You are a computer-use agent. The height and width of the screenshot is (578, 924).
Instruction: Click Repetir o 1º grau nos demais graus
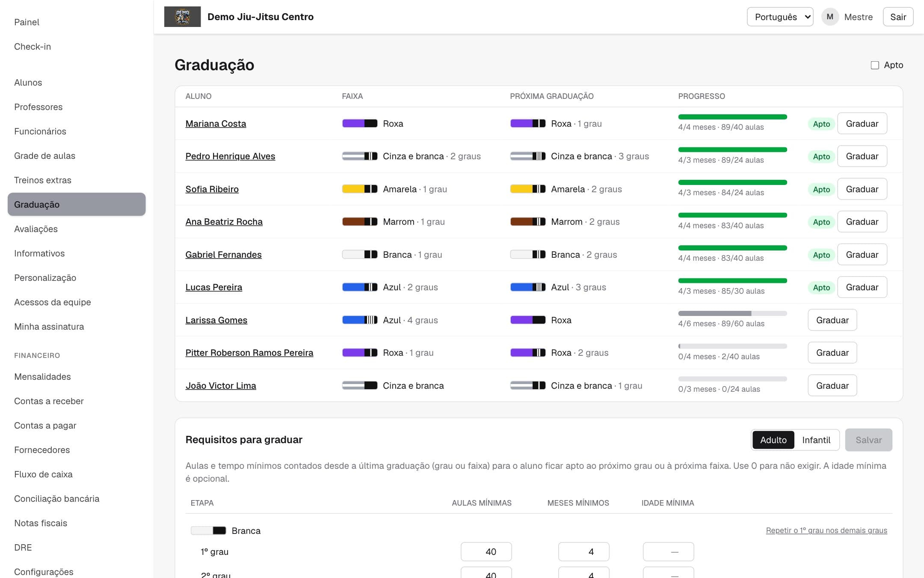pos(826,530)
